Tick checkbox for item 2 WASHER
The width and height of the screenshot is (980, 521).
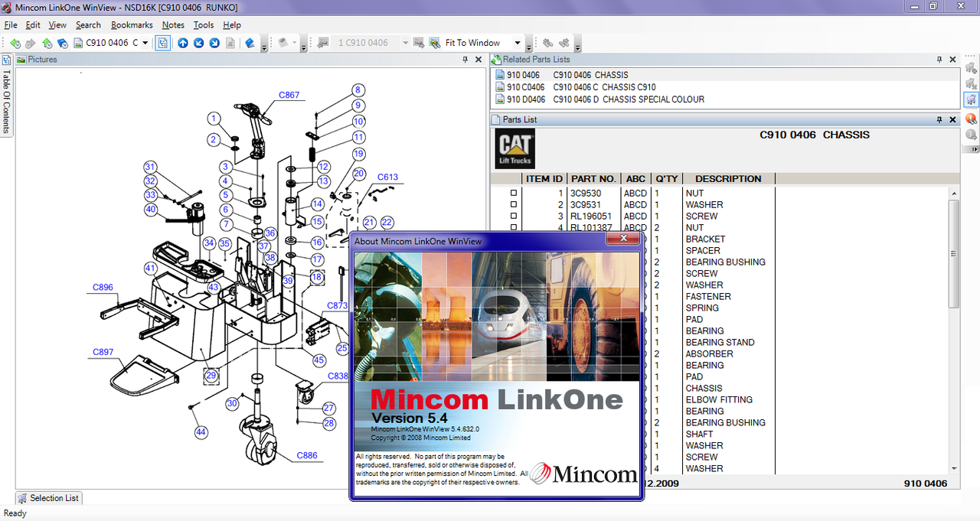click(514, 205)
